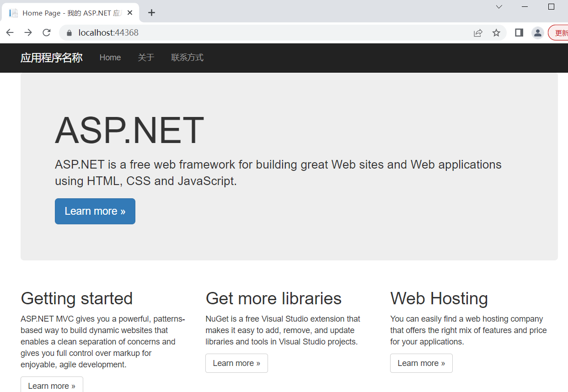The width and height of the screenshot is (568, 392).
Task: Learn more under Getting started
Action: click(52, 385)
